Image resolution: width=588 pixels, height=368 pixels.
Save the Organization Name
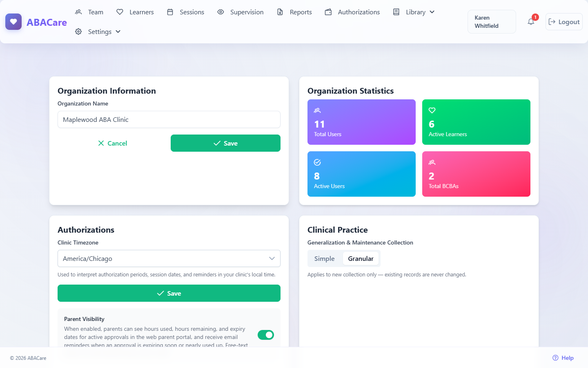(x=225, y=143)
